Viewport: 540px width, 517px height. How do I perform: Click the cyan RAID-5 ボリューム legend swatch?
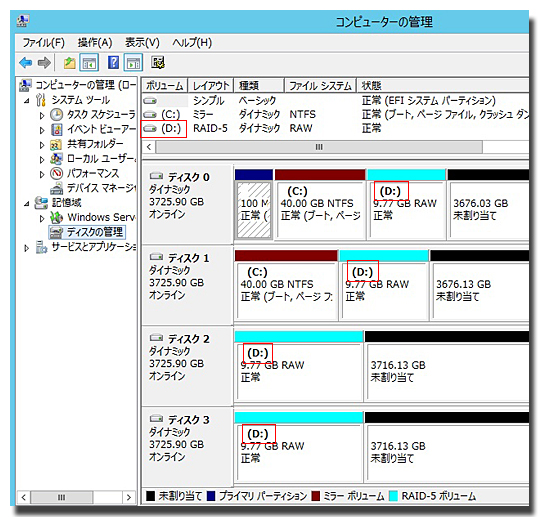click(393, 496)
